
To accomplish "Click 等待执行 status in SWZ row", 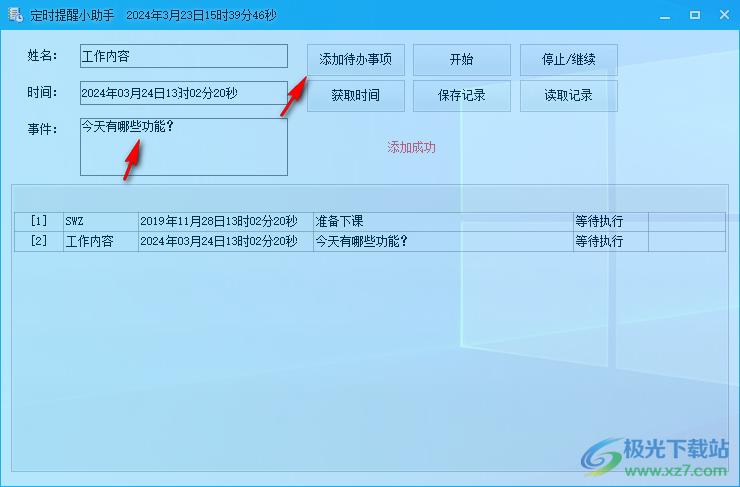I will pos(611,221).
